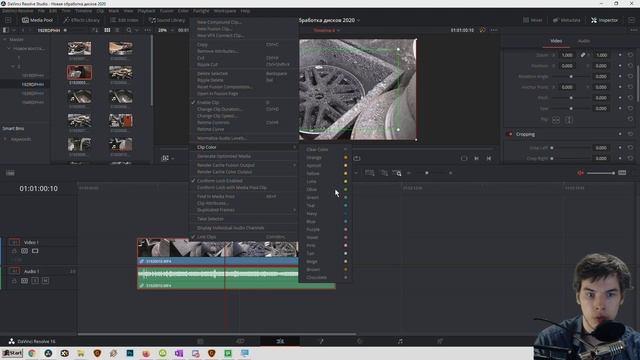Open the project name dropdown arrow
This screenshot has height=360, width=640.
tap(359, 20)
